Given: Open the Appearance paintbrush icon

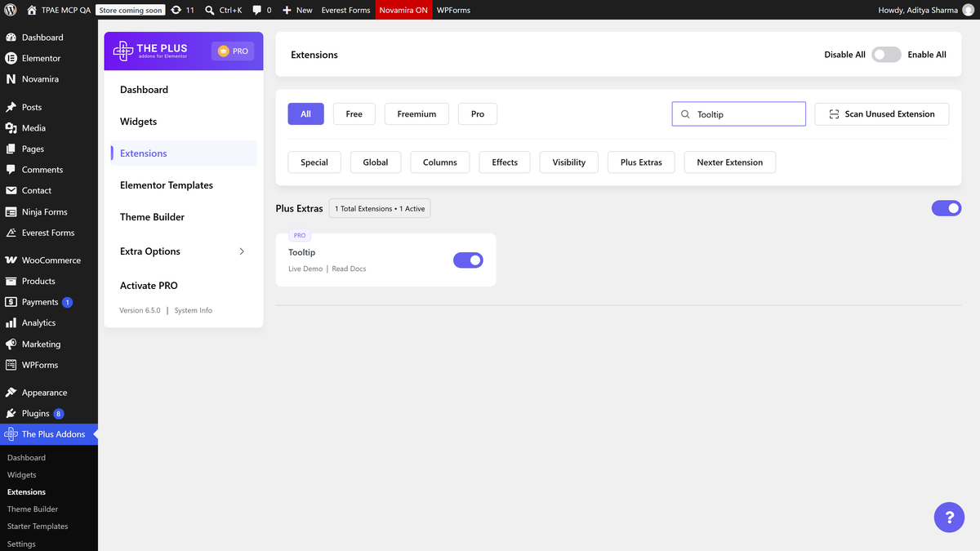Looking at the screenshot, I should tap(11, 393).
